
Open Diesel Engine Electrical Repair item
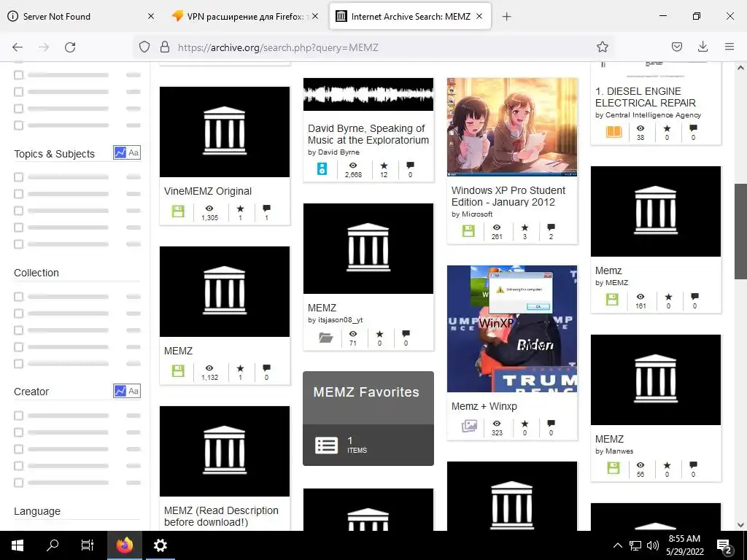646,97
